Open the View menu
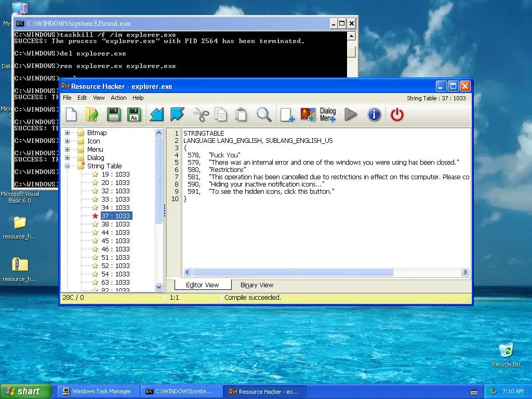The width and height of the screenshot is (532, 399). (99, 98)
